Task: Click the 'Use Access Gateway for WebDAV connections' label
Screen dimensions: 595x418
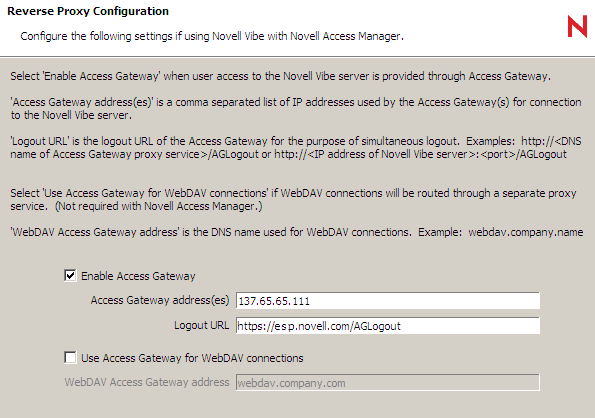Action: pos(192,358)
